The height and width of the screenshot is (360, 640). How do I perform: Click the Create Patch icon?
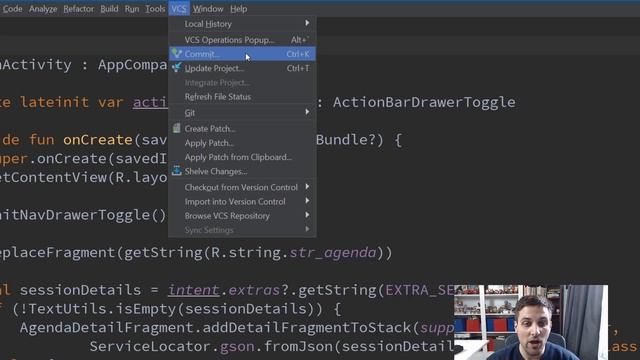176,128
